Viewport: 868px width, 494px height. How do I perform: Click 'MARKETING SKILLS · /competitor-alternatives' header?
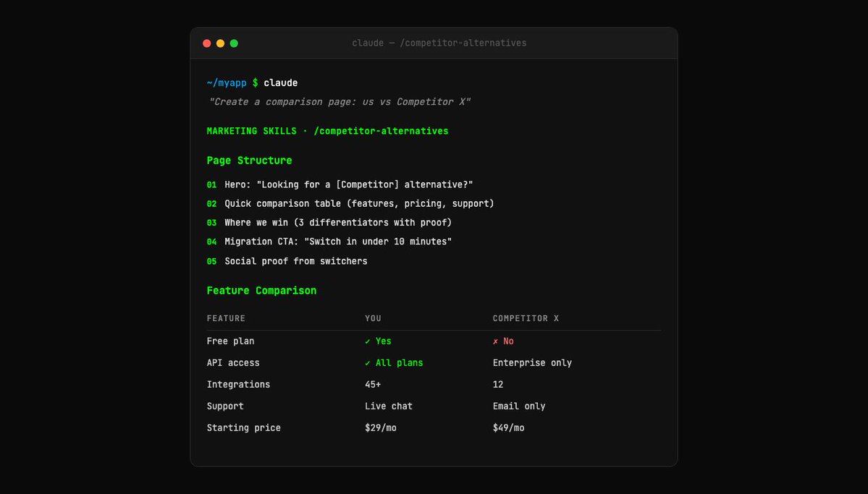328,131
